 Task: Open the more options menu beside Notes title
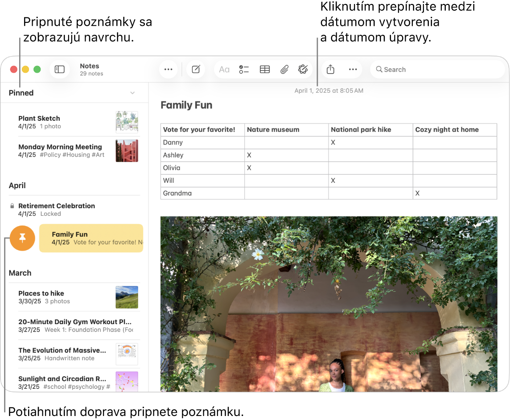(168, 70)
